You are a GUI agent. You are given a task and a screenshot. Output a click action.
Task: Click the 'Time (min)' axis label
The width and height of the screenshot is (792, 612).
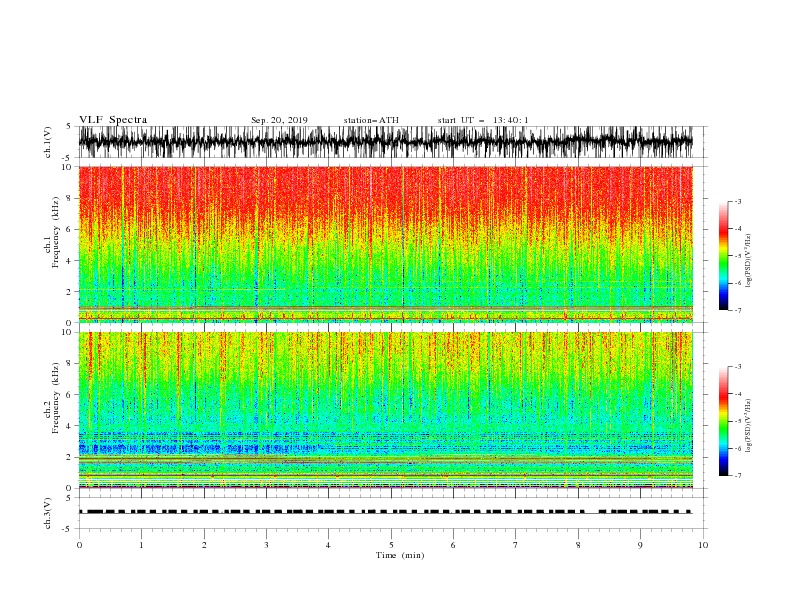[x=400, y=555]
